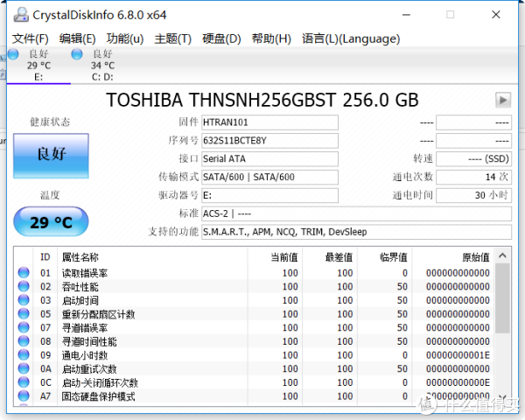Select the C: D: drive status indicator
Viewport: 525px width, 420px height.
[77, 54]
